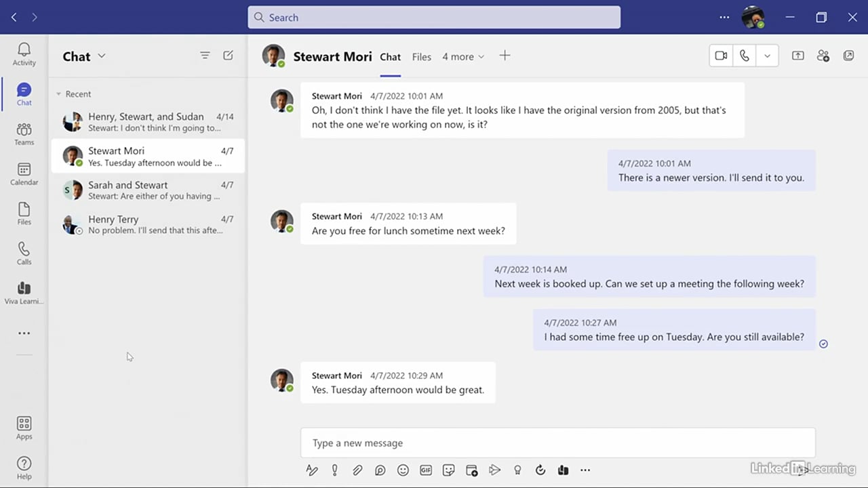868x488 pixels.
Task: Click the newer version sent message
Action: (711, 170)
